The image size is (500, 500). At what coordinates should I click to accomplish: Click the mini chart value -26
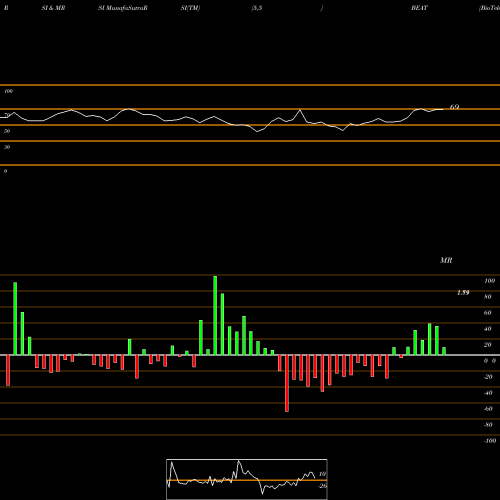(x=322, y=486)
